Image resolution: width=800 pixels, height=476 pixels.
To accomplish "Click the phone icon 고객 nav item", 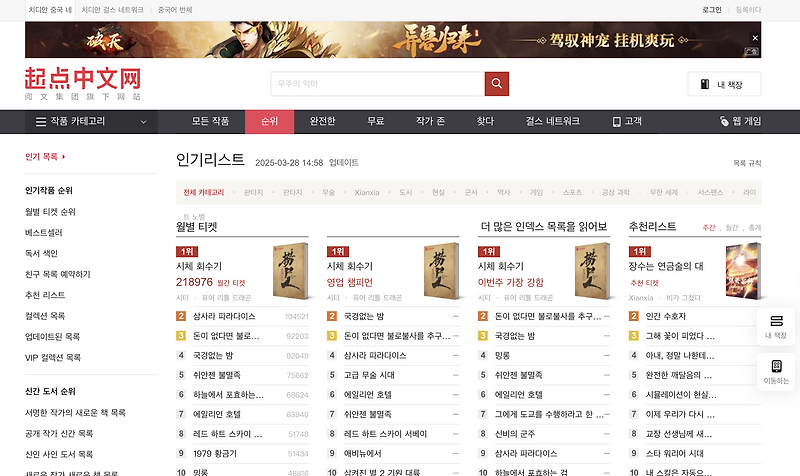I will [x=627, y=121].
